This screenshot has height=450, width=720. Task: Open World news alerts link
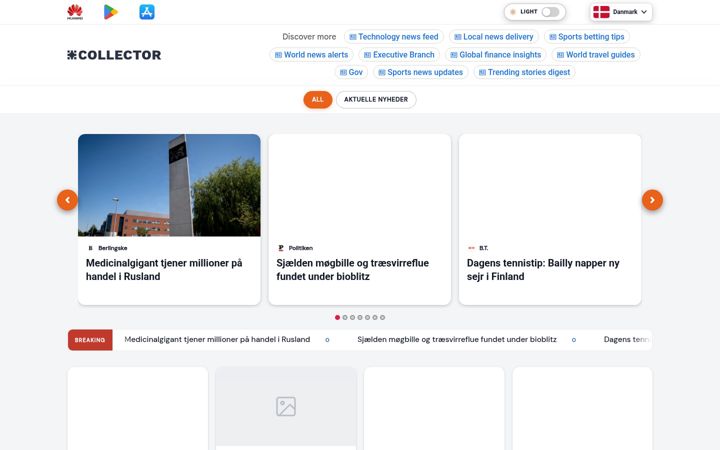pos(311,55)
